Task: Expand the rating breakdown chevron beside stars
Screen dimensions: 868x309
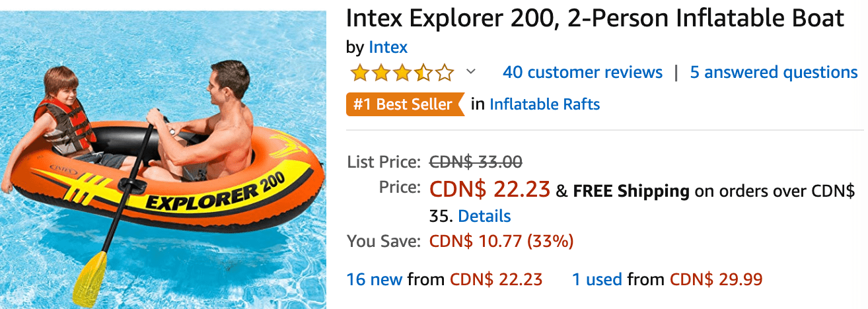Action: tap(471, 71)
